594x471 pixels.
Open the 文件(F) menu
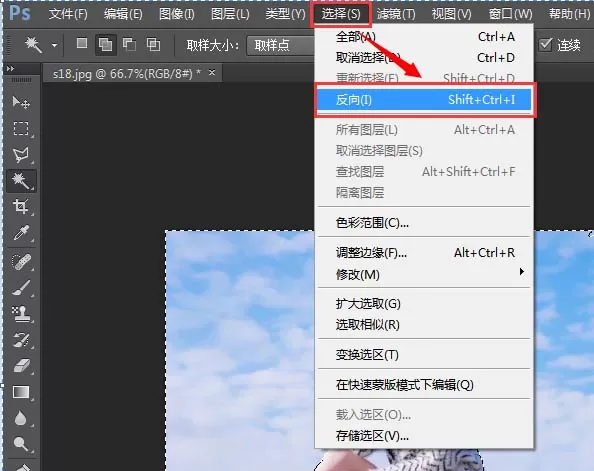68,14
